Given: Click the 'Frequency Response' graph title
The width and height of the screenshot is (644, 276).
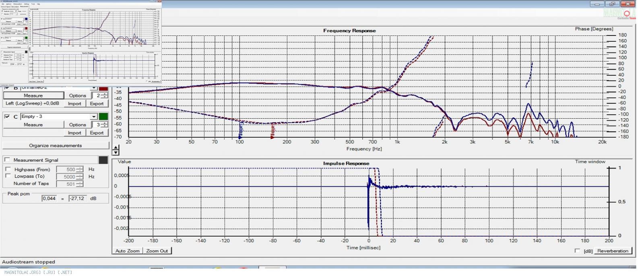Looking at the screenshot, I should pos(349,31).
